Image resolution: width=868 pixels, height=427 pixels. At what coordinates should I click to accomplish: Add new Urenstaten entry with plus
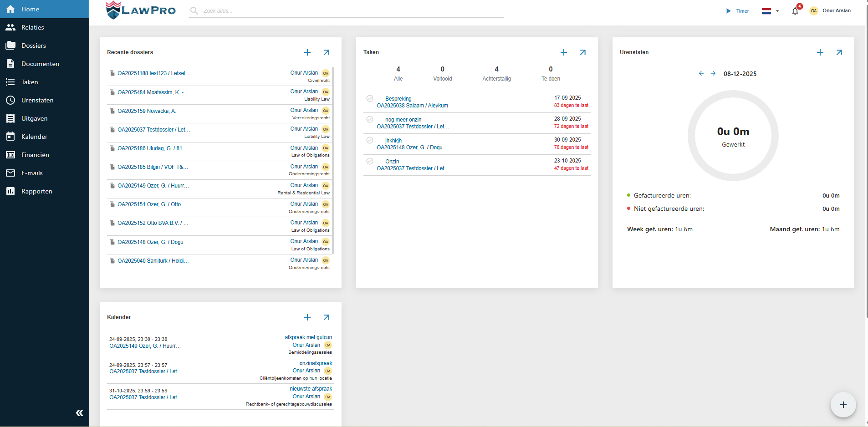click(x=820, y=52)
